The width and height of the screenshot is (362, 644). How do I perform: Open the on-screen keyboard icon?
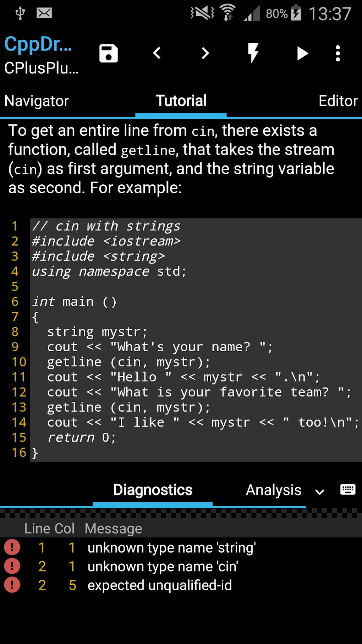point(347,489)
